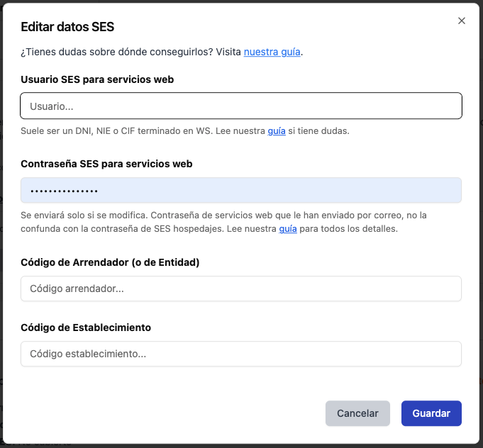
Task: Click the 'Código de Establecimiento' label
Action: tap(86, 327)
